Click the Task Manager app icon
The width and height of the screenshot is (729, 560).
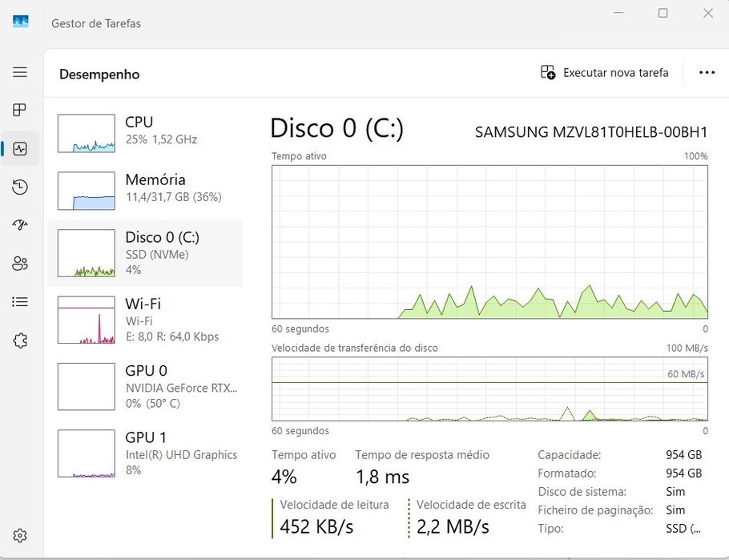(x=21, y=22)
